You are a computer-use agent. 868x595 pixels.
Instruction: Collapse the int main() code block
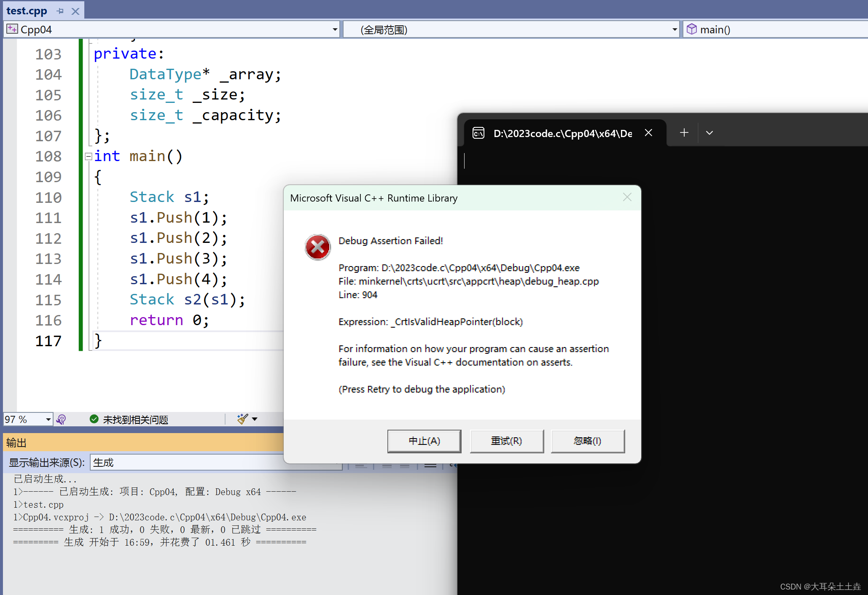(x=88, y=156)
